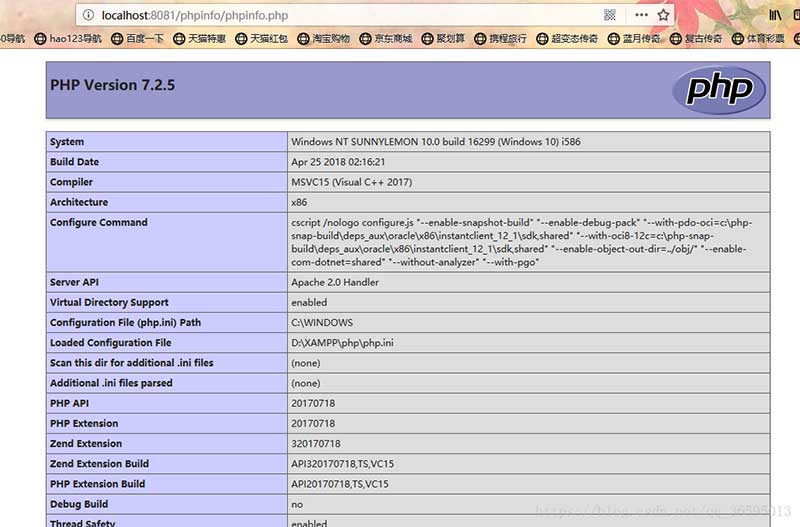The width and height of the screenshot is (800, 527).
Task: Open the 天猫红包 bookmark
Action: point(262,38)
